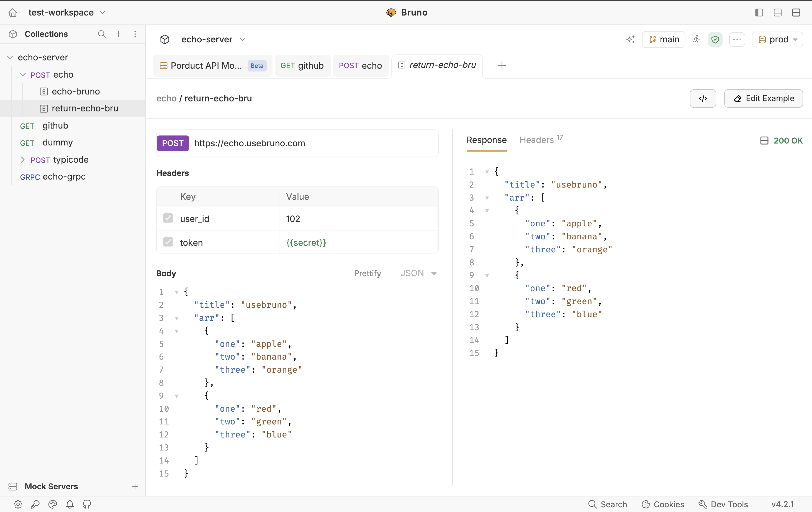This screenshot has height=512, width=812.
Task: Click Prettify for the body
Action: (x=367, y=273)
